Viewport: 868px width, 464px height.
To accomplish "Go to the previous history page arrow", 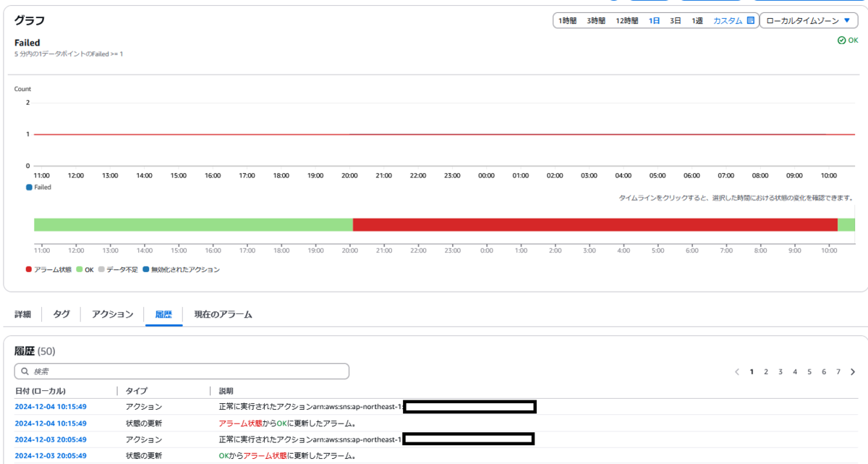I will (x=737, y=371).
